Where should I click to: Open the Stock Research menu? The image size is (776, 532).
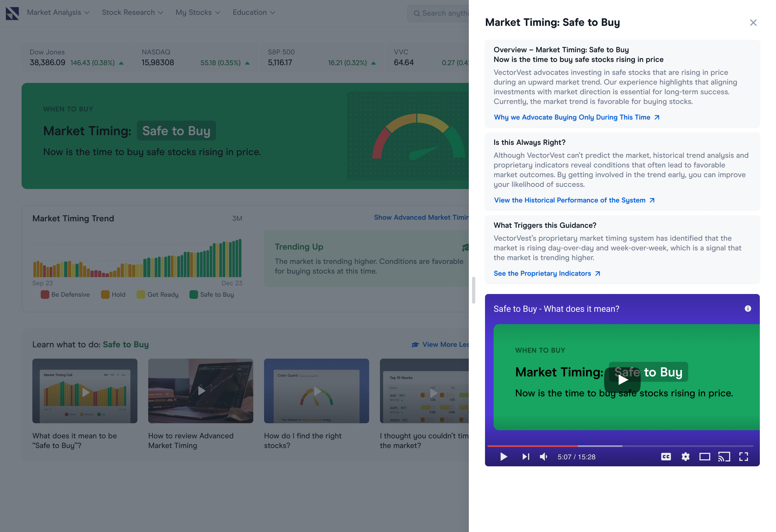pyautogui.click(x=132, y=12)
